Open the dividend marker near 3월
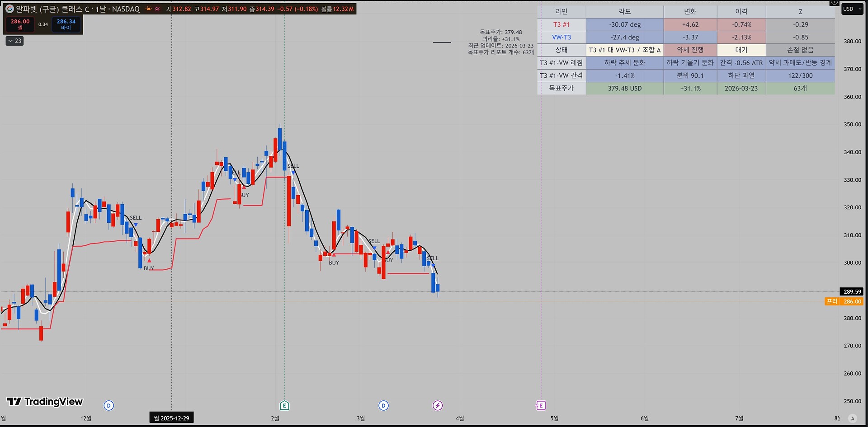868x427 pixels. click(383, 405)
